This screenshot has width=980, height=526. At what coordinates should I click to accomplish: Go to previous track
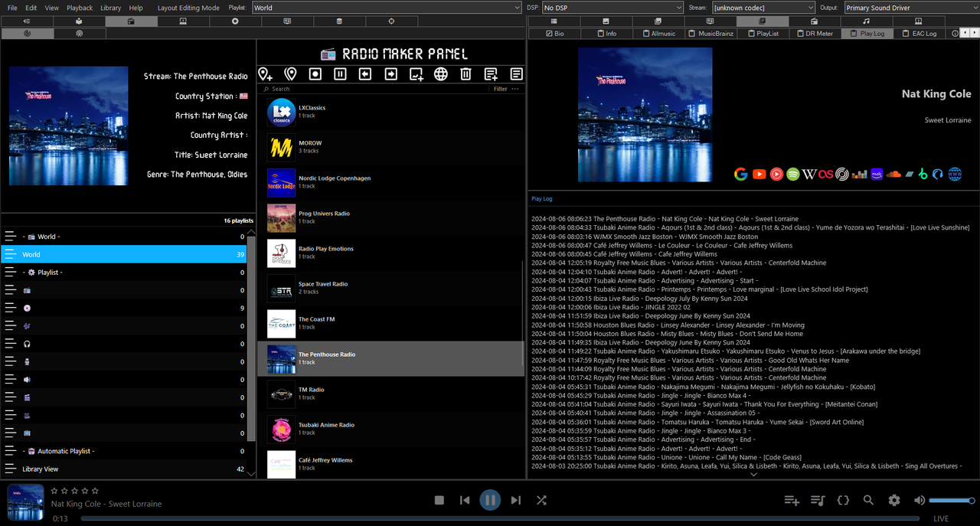click(465, 500)
